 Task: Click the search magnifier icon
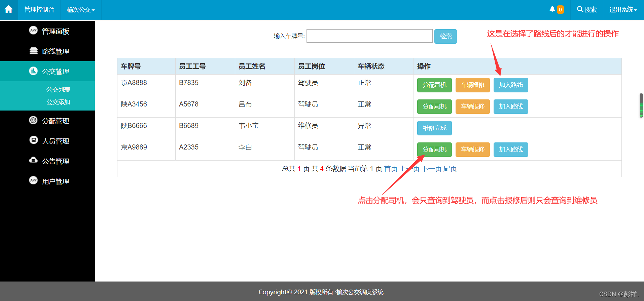click(580, 9)
